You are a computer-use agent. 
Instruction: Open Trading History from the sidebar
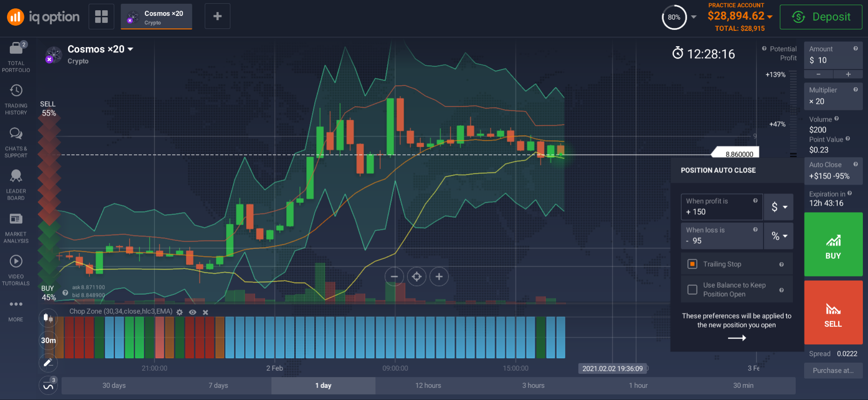(x=16, y=99)
